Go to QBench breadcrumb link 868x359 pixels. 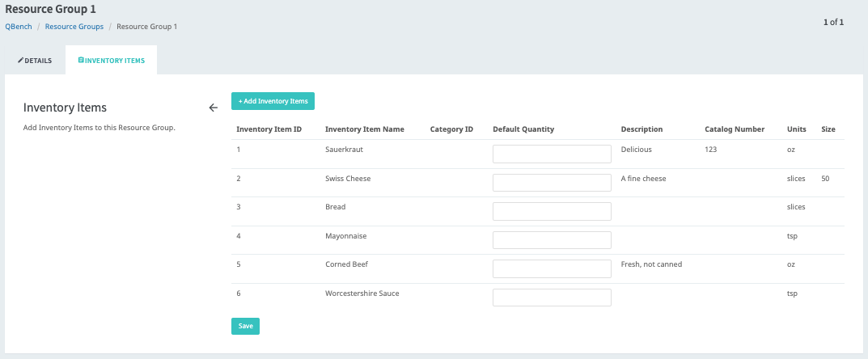(x=18, y=27)
